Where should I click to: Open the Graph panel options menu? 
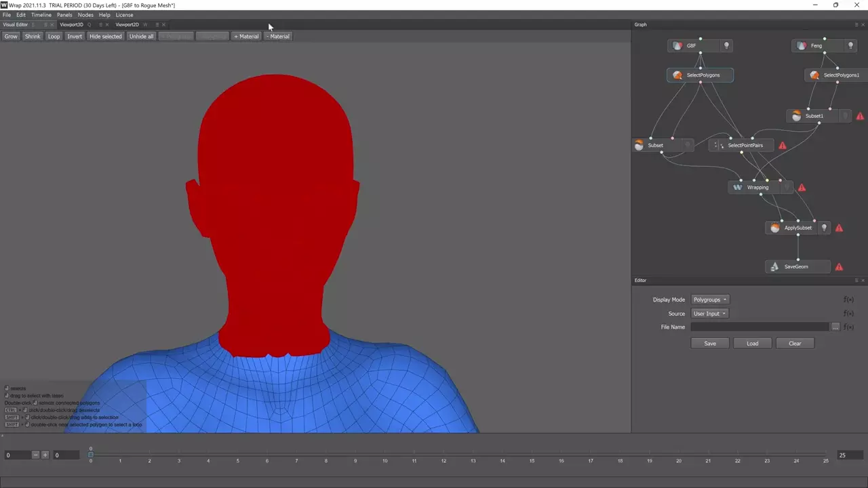(856, 24)
